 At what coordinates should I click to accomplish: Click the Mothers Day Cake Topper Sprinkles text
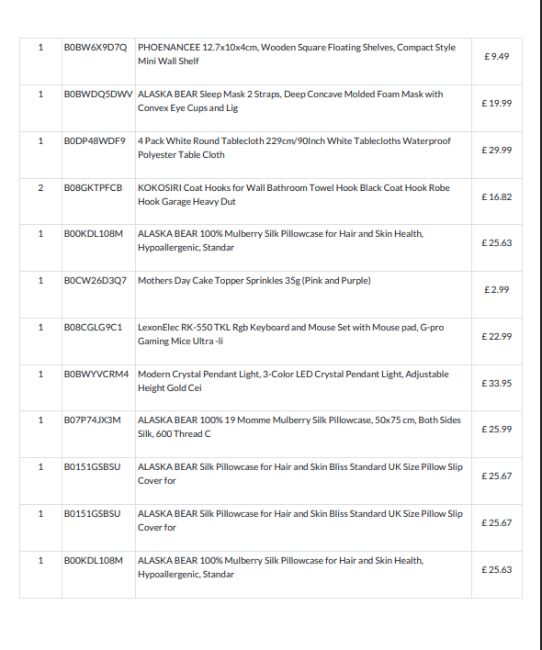[x=254, y=281]
